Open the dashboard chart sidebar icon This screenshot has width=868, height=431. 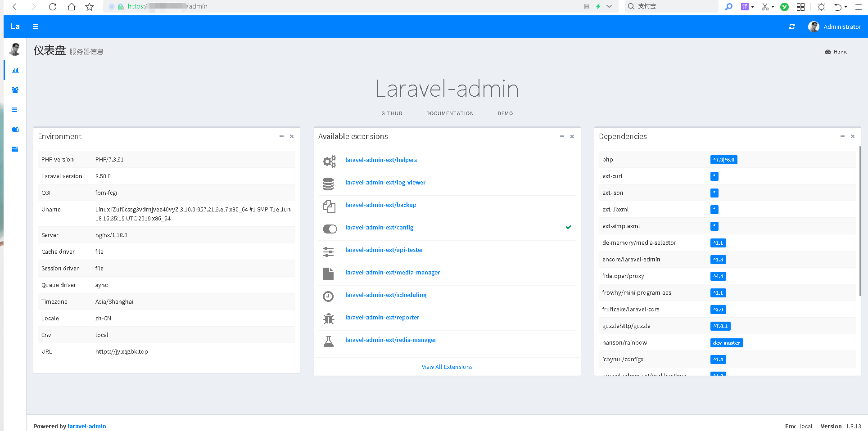pos(15,70)
